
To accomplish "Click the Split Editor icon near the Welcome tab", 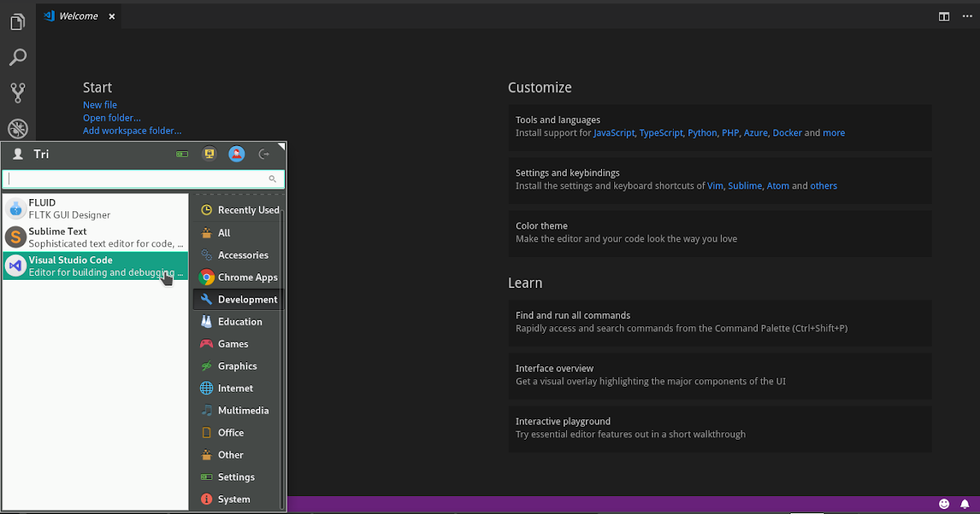I will (x=944, y=16).
